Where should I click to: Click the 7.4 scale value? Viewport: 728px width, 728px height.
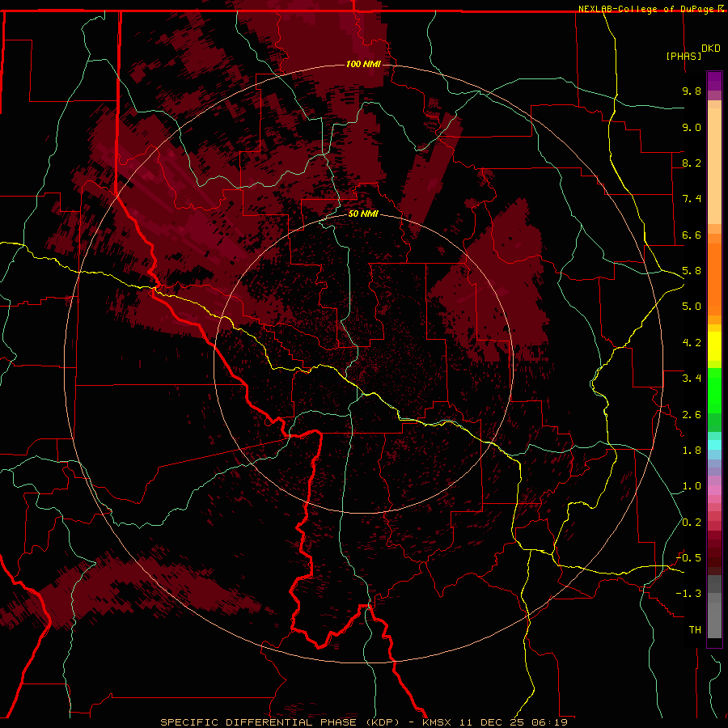tap(692, 199)
